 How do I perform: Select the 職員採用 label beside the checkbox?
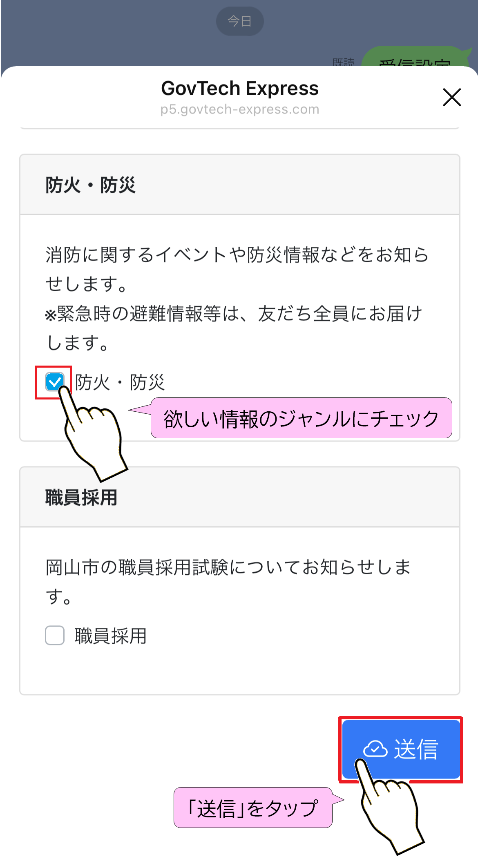pos(110,636)
